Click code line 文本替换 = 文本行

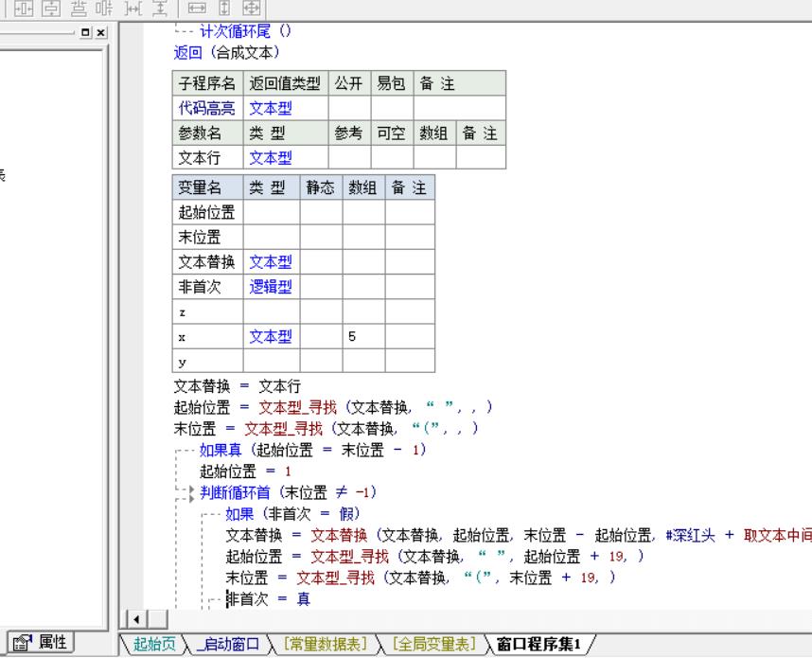coord(238,386)
